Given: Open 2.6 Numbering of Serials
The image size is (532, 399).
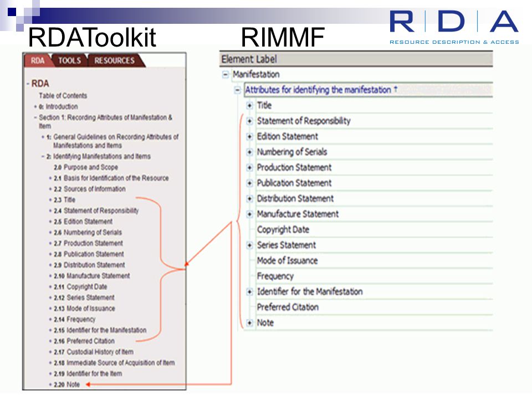Looking at the screenshot, I should pyautogui.click(x=88, y=232).
